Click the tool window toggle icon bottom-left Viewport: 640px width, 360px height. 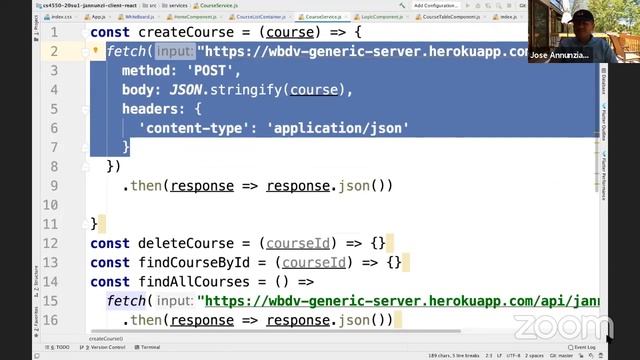click(x=37, y=356)
